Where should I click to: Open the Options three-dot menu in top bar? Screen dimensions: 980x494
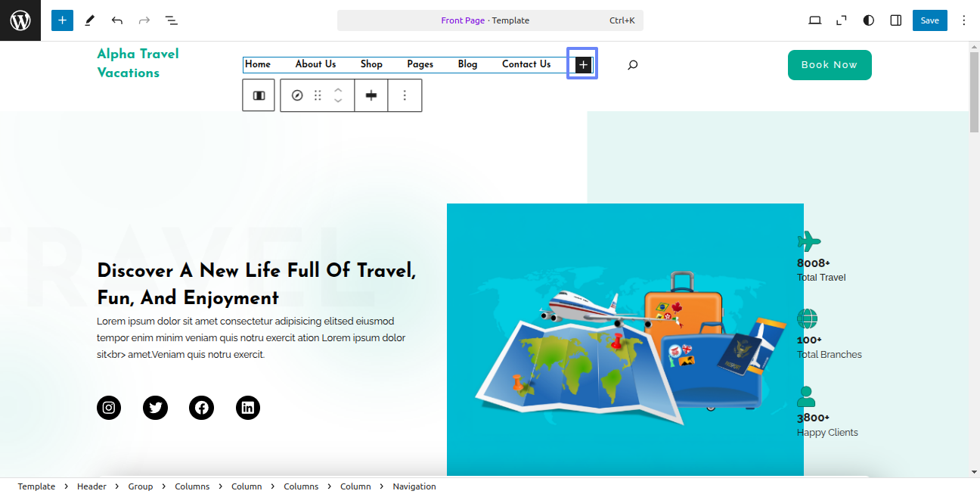point(964,20)
